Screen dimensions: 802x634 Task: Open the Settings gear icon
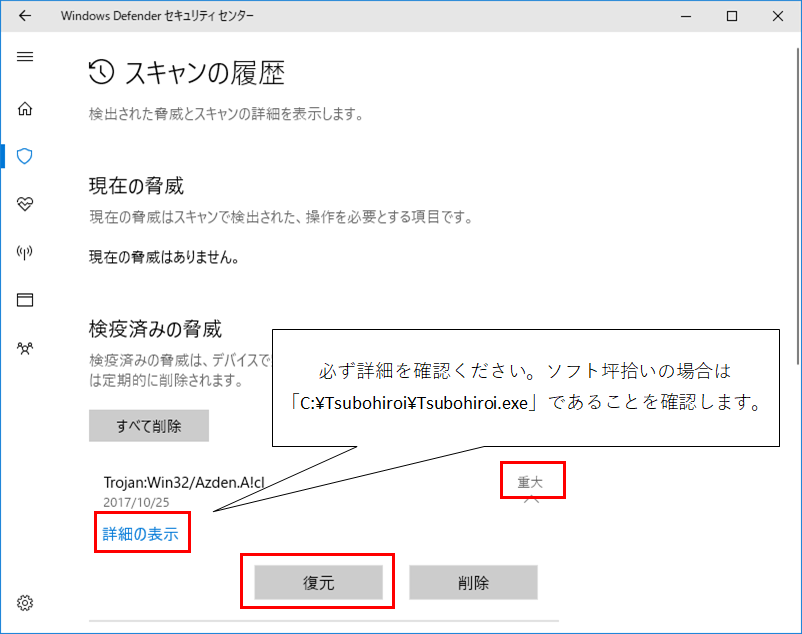click(x=25, y=603)
